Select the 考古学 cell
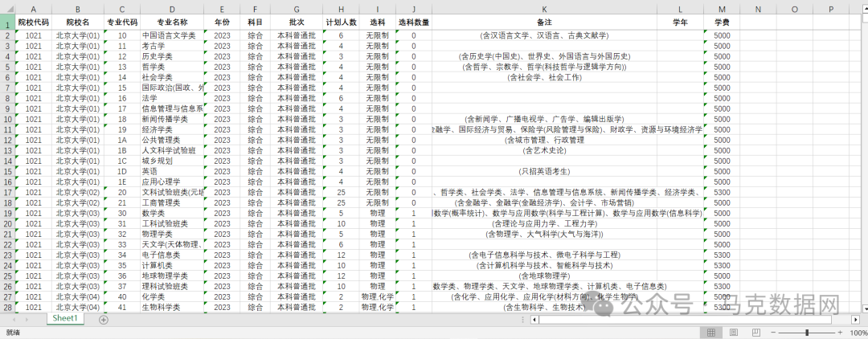Viewport: 868px width, 339px height. [x=172, y=46]
